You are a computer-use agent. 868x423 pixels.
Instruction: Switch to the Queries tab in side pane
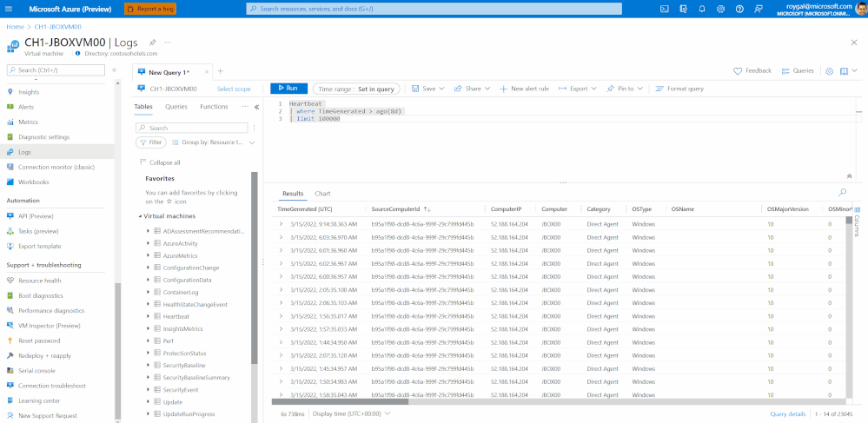(176, 107)
